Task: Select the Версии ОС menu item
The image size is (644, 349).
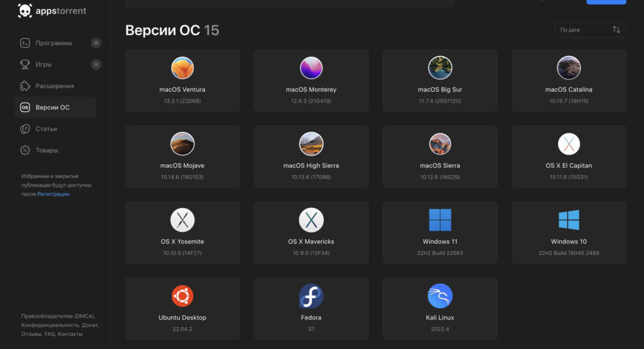Action: (55, 107)
